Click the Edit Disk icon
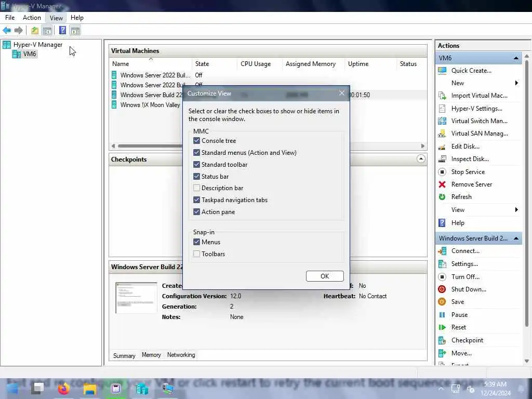The image size is (532, 399). [442, 147]
